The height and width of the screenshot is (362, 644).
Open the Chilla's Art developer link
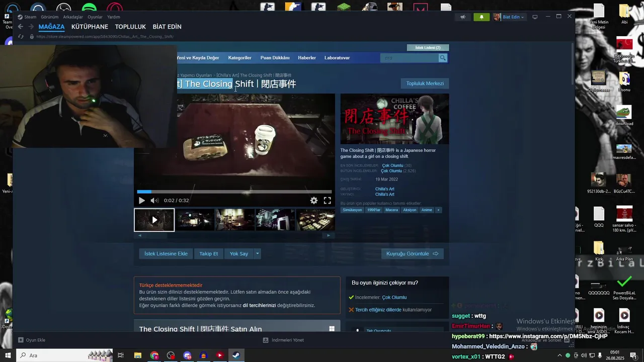pyautogui.click(x=384, y=189)
